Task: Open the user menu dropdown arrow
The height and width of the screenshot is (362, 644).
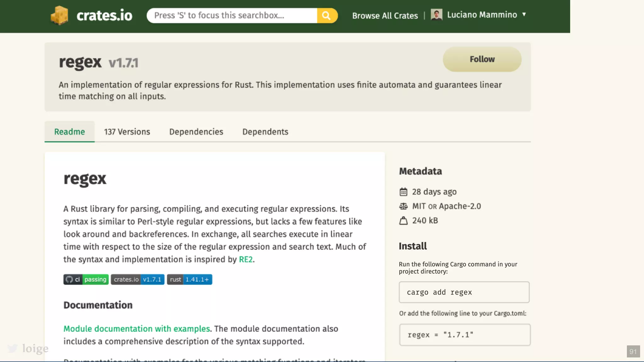Action: pos(524,14)
